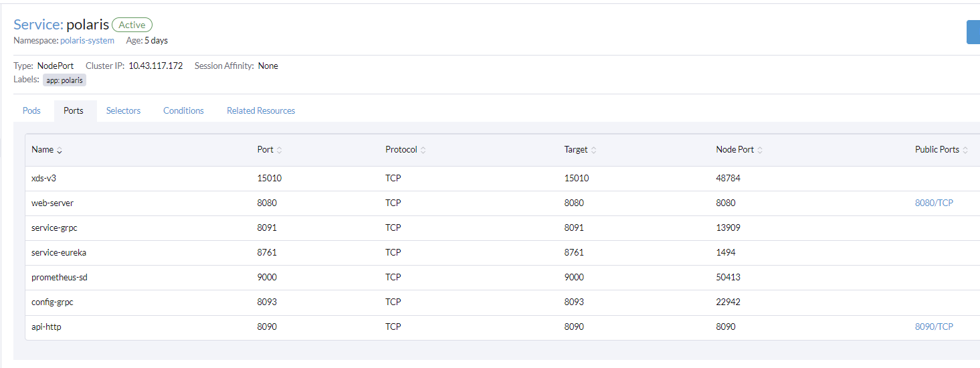Sort by Public Ports column arrows
This screenshot has width=980, height=368.
coord(965,151)
